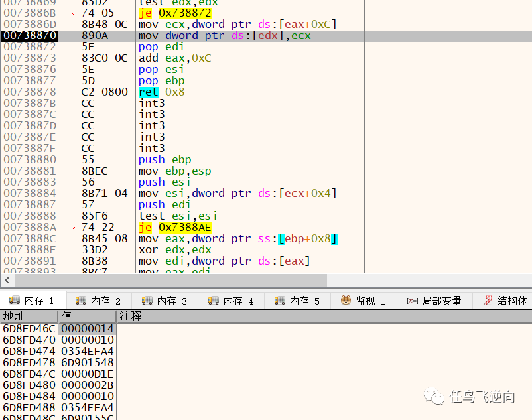The image size is (532, 420).
Task: Click the memory icon on 内存 1 tab
Action: click(14, 300)
